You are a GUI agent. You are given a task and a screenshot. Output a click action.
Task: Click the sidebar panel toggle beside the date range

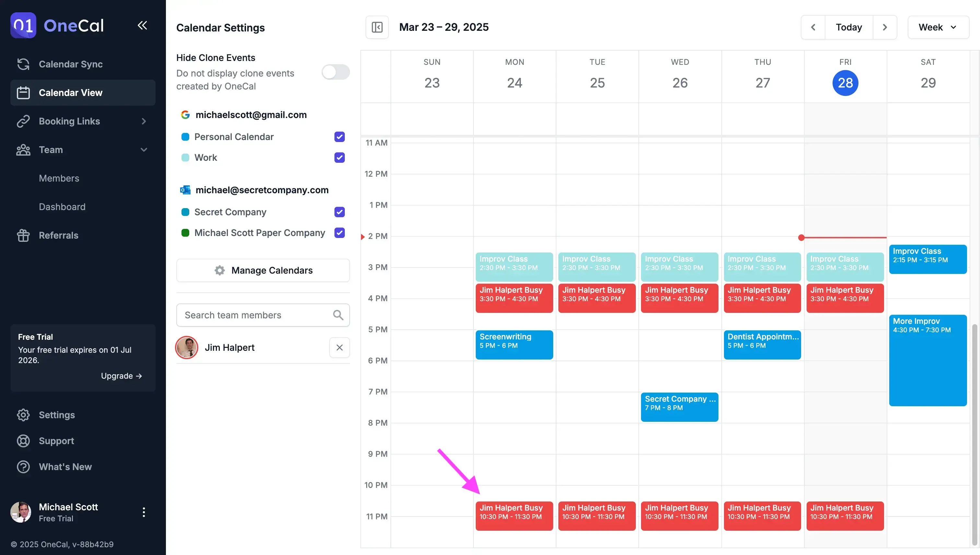(377, 27)
